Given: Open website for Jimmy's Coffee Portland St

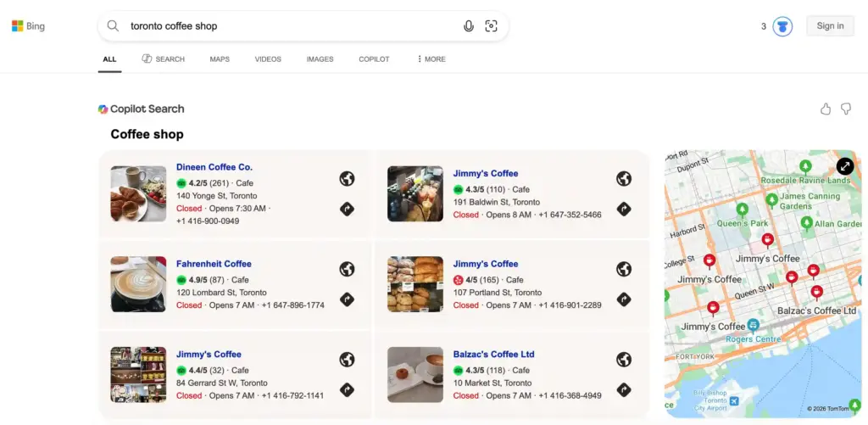Looking at the screenshot, I should (x=624, y=269).
